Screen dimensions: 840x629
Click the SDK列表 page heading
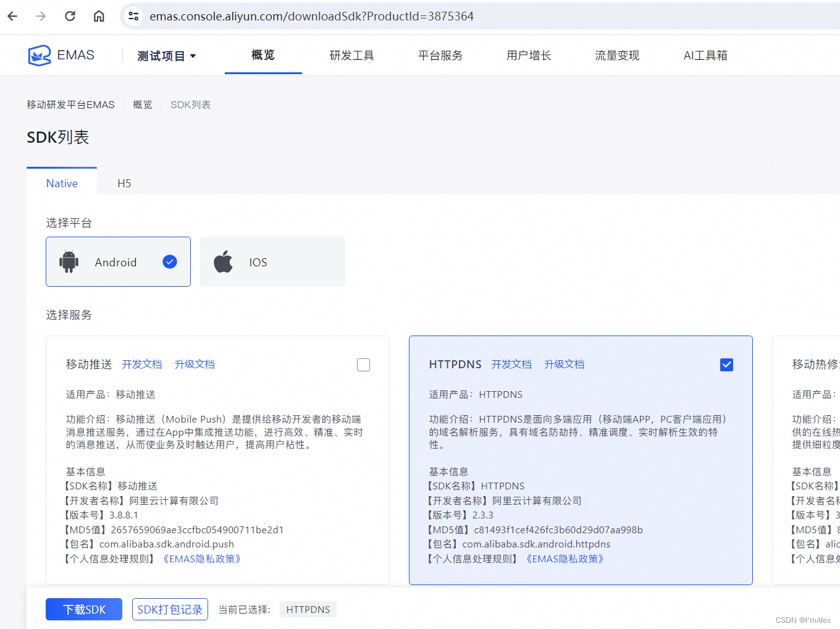[x=58, y=137]
